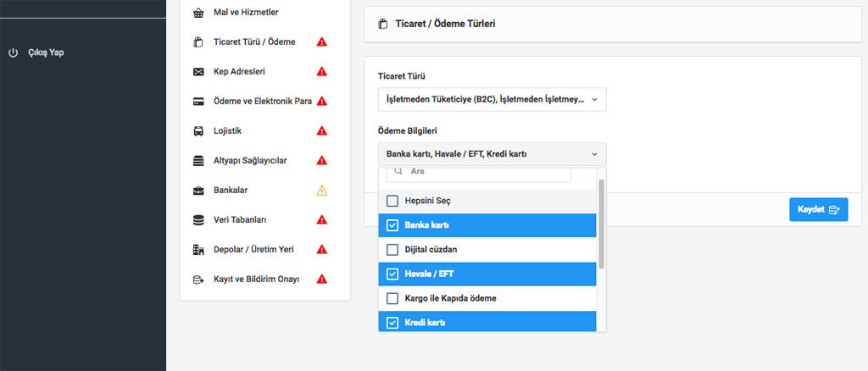868x371 pixels.
Task: Click the server stack icon for Altyapı Sağlayıcılar
Action: tap(198, 161)
